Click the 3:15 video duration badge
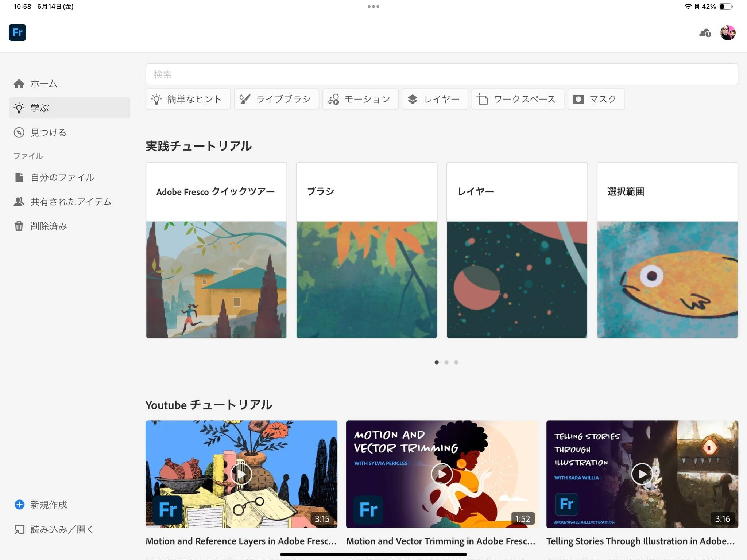Image resolution: width=747 pixels, height=560 pixels. point(322,519)
